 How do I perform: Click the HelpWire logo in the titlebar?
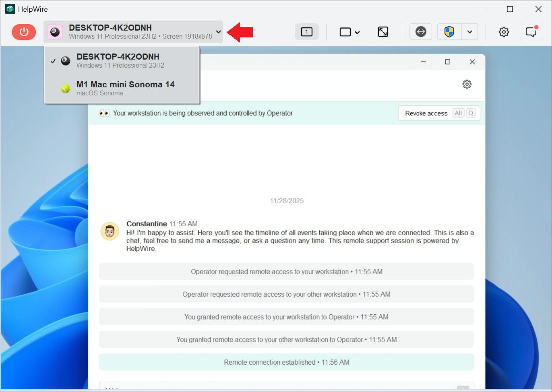[x=10, y=8]
